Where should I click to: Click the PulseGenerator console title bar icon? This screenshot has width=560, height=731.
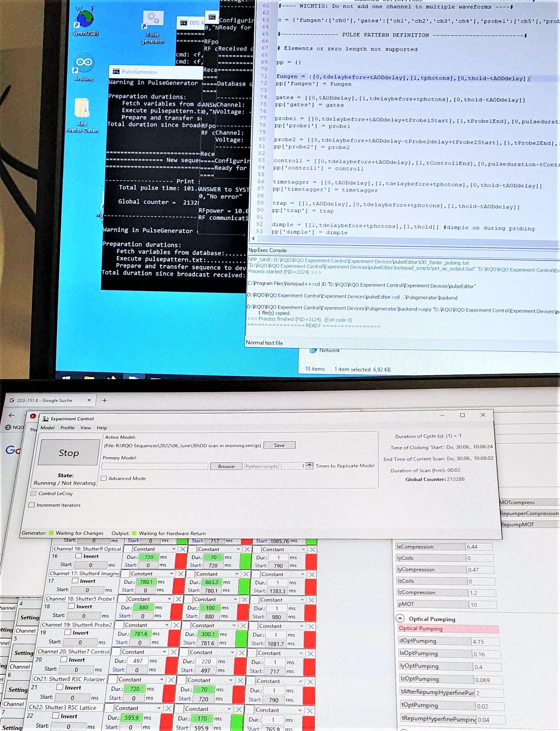116,71
